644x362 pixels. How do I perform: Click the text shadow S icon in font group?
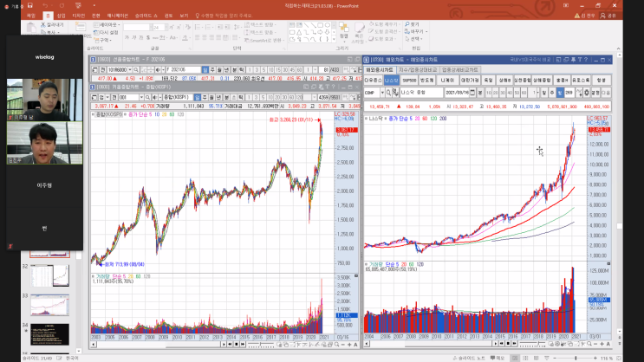coord(148,37)
